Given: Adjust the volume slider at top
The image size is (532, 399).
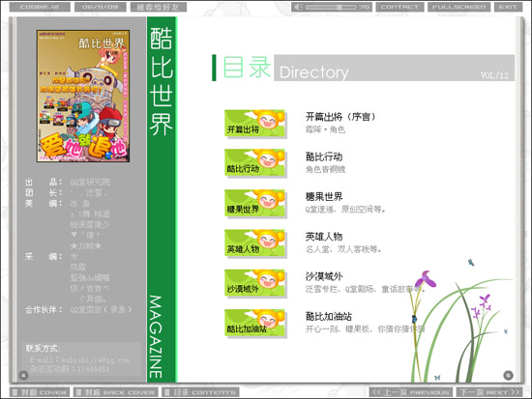Looking at the screenshot, I should [x=331, y=7].
